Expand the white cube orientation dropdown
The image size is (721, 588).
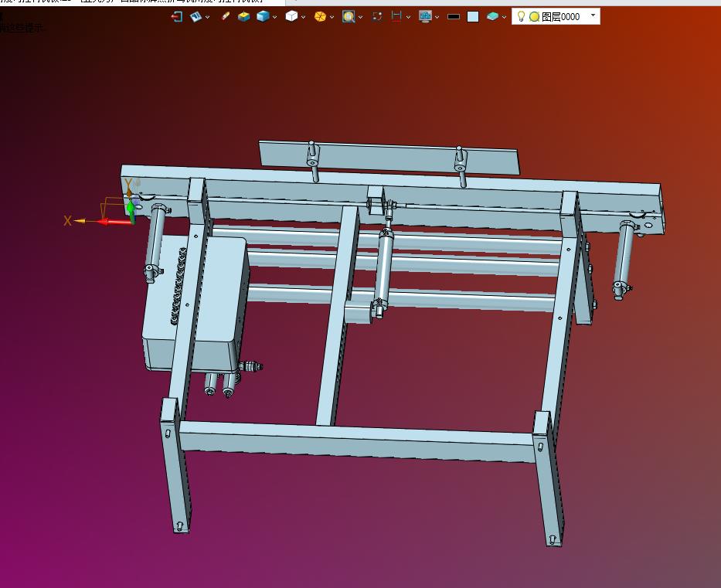303,18
